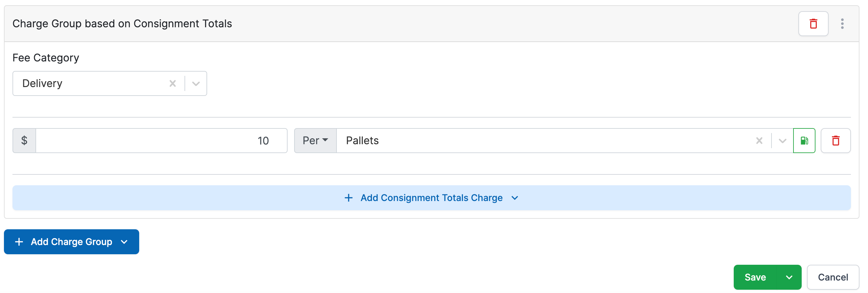This screenshot has width=868, height=293.
Task: Expand the Pallets dropdown chevron
Action: [x=782, y=141]
